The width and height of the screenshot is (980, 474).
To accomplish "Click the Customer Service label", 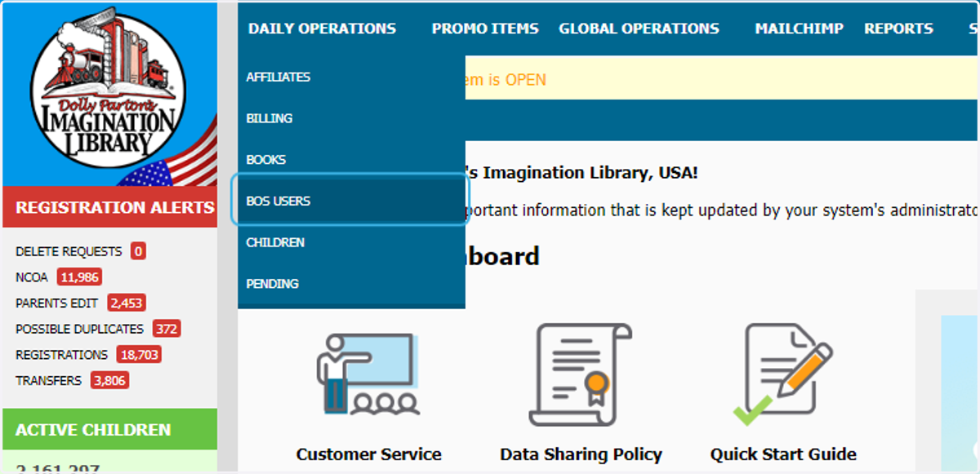I will click(x=368, y=454).
